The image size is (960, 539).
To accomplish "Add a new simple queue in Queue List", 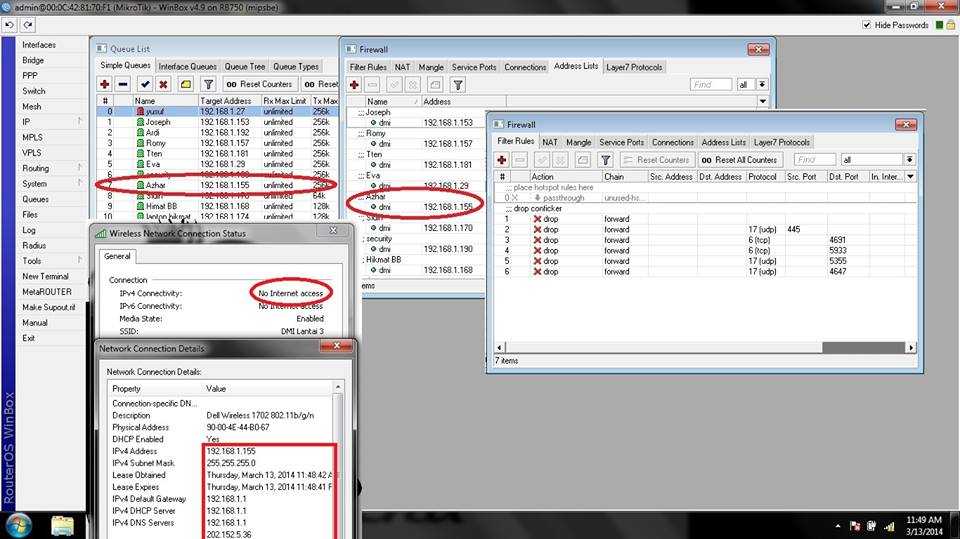I will pyautogui.click(x=105, y=85).
